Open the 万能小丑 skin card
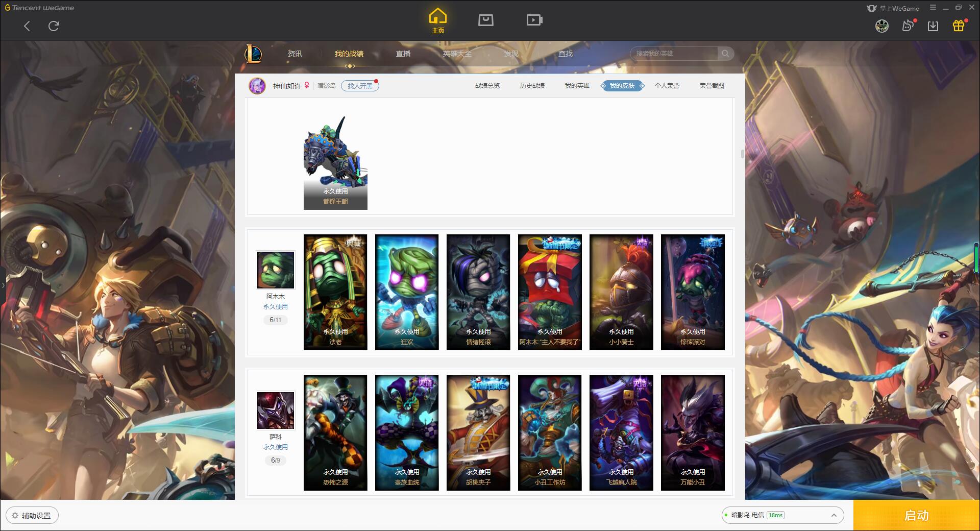Image resolution: width=980 pixels, height=531 pixels. (693, 432)
